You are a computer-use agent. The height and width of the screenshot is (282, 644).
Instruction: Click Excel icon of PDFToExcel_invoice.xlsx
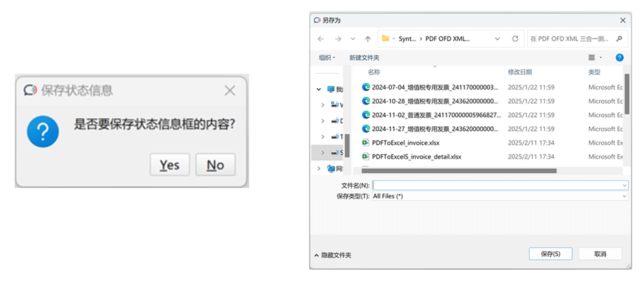point(366,143)
